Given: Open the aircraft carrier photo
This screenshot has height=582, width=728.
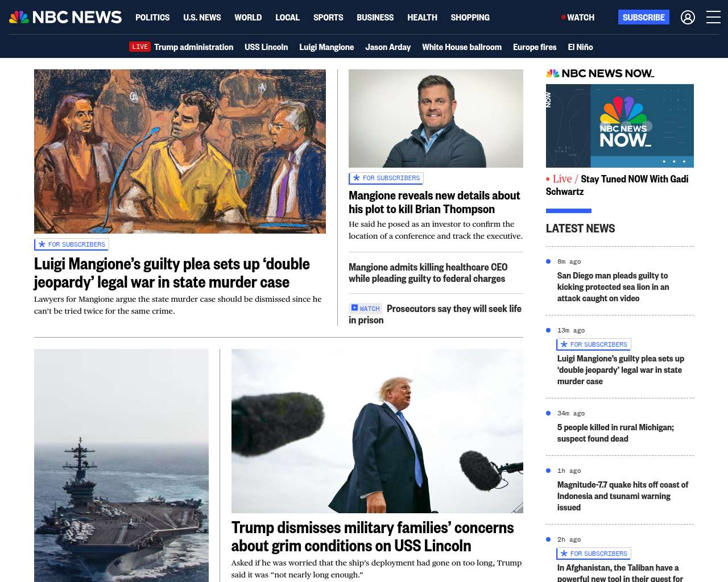Looking at the screenshot, I should click(121, 465).
